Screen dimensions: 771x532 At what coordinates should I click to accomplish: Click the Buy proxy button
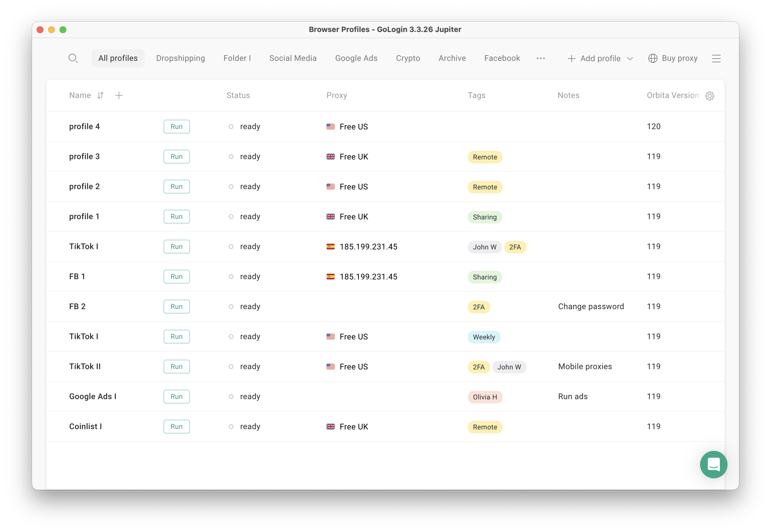point(679,58)
